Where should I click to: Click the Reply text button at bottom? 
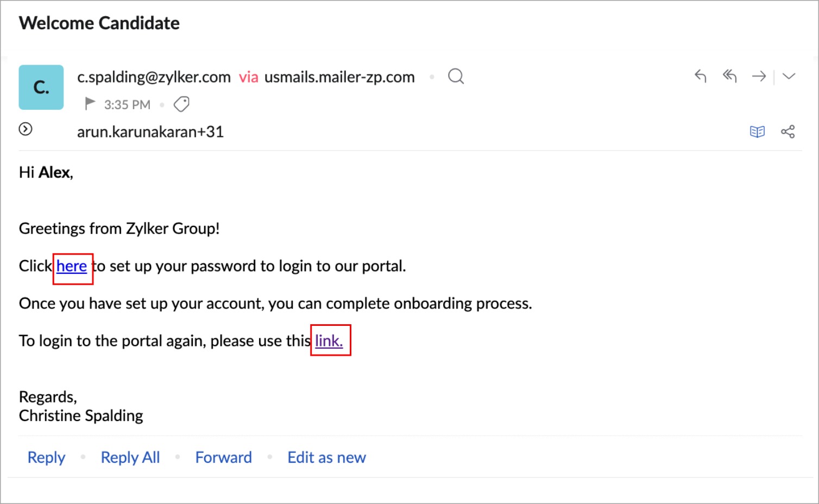[x=46, y=457]
